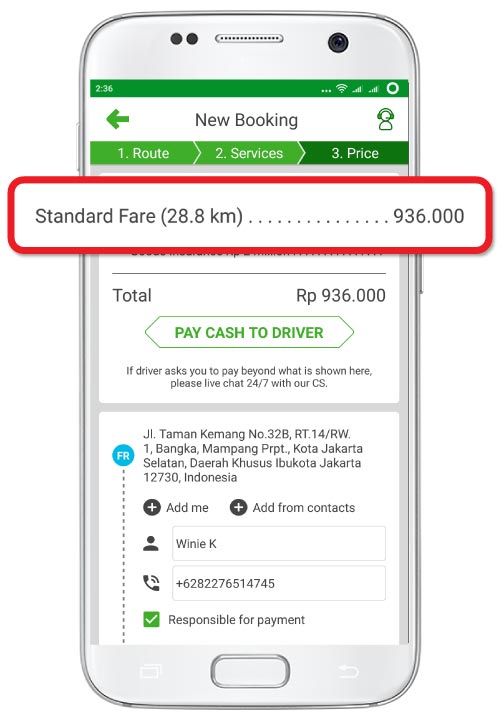This screenshot has height=716, width=500.
Task: Go to the 1. Route step
Action: [143, 153]
